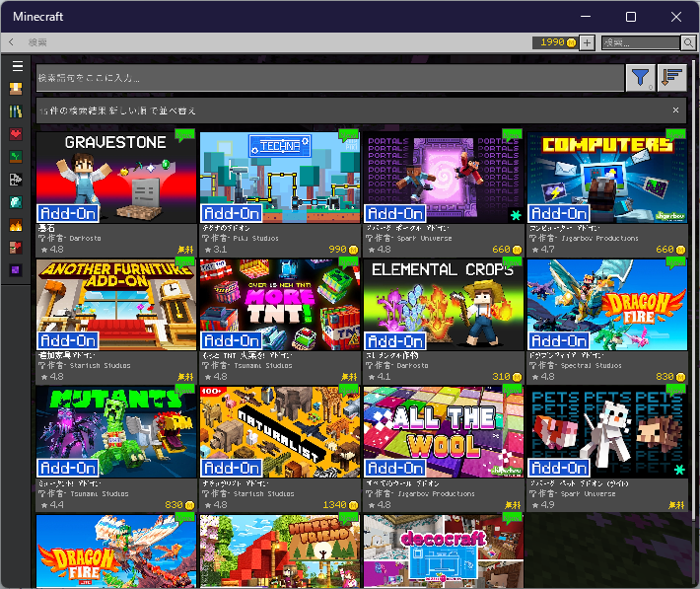The width and height of the screenshot is (700, 589).
Task: Select the red heart sidebar icon
Action: click(x=16, y=134)
